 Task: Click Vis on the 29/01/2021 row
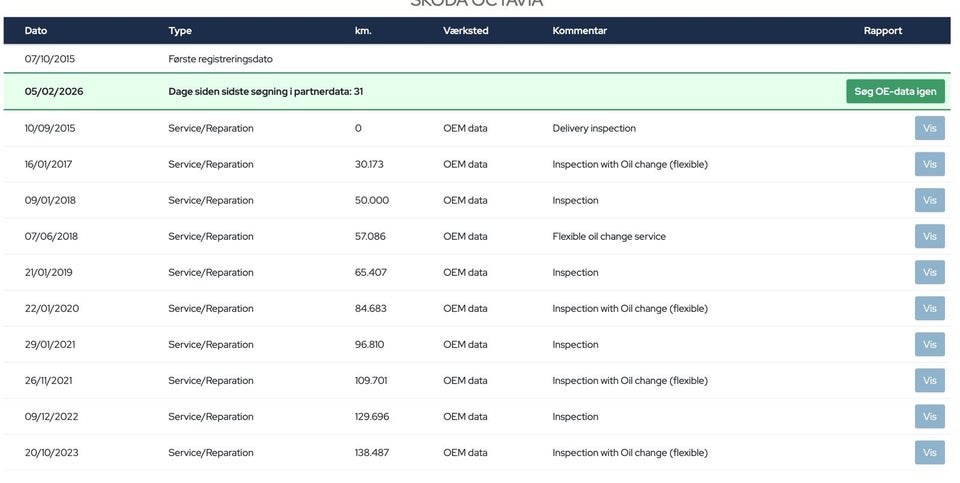[x=929, y=344]
